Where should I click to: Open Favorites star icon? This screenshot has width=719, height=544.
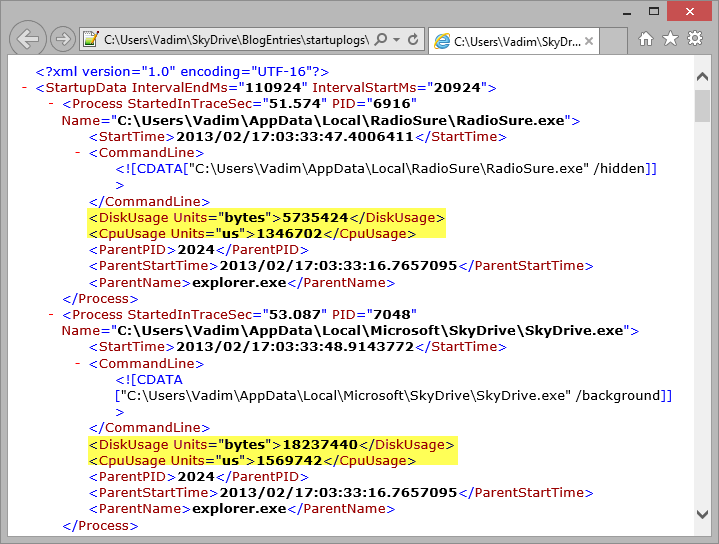point(670,39)
